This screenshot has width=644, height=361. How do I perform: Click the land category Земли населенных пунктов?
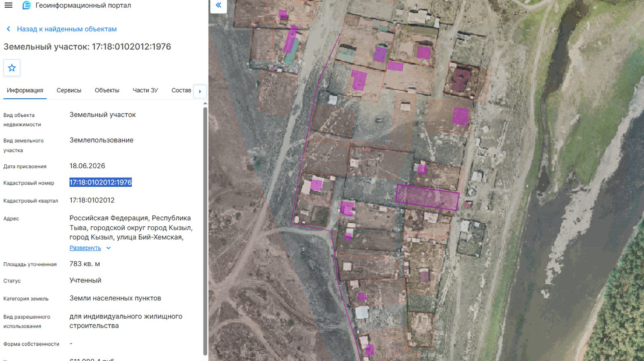pyautogui.click(x=115, y=298)
